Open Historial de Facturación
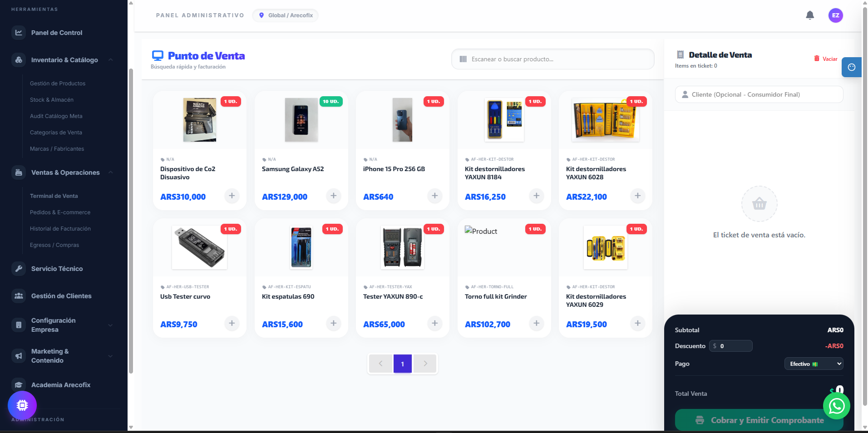This screenshot has height=433, width=868. coord(60,229)
